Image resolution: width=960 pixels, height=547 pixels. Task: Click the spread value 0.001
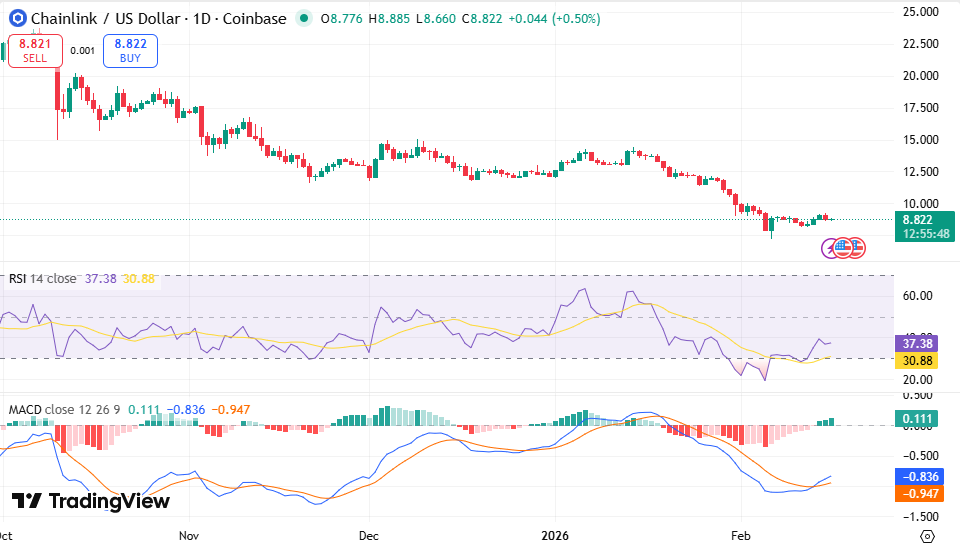pos(83,51)
